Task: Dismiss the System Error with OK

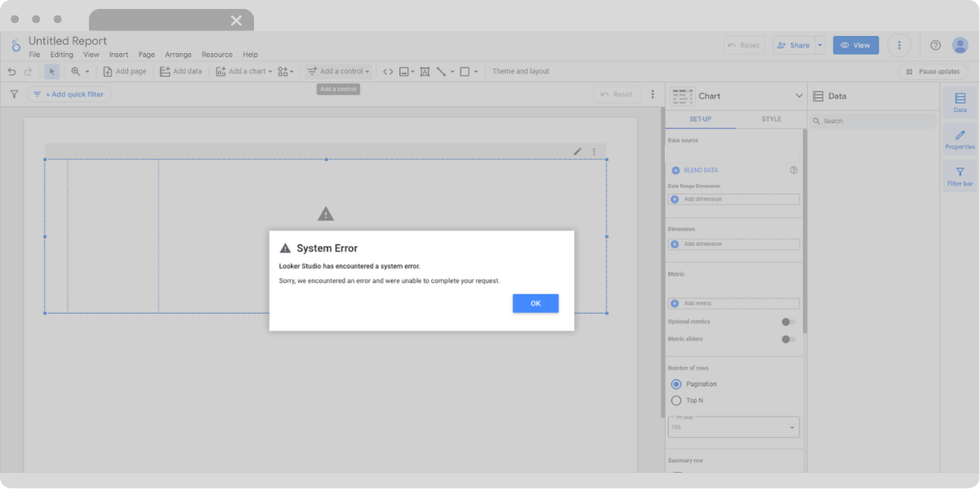Action: [535, 303]
